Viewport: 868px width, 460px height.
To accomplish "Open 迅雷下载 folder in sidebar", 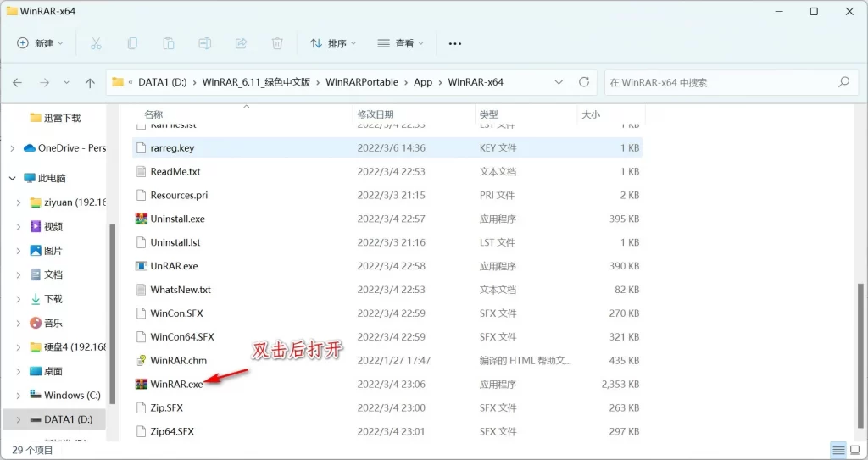I will 55,118.
